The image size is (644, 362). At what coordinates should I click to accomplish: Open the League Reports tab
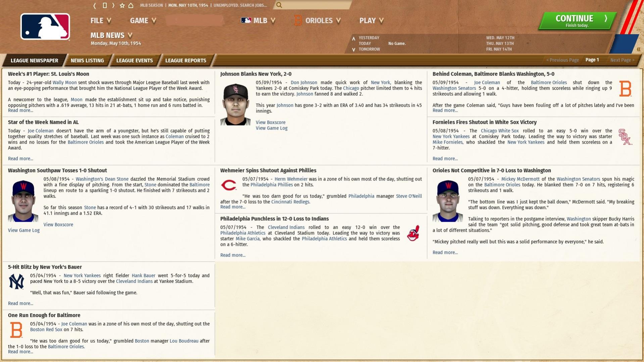[x=186, y=60]
